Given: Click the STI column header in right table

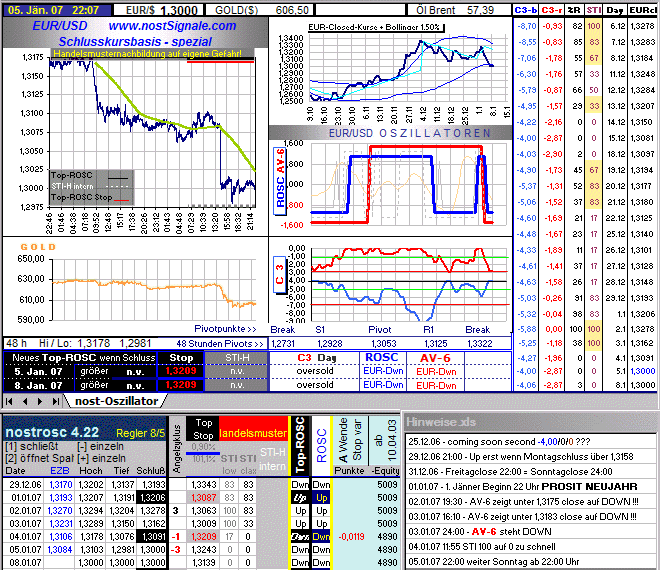Looking at the screenshot, I should (x=593, y=11).
